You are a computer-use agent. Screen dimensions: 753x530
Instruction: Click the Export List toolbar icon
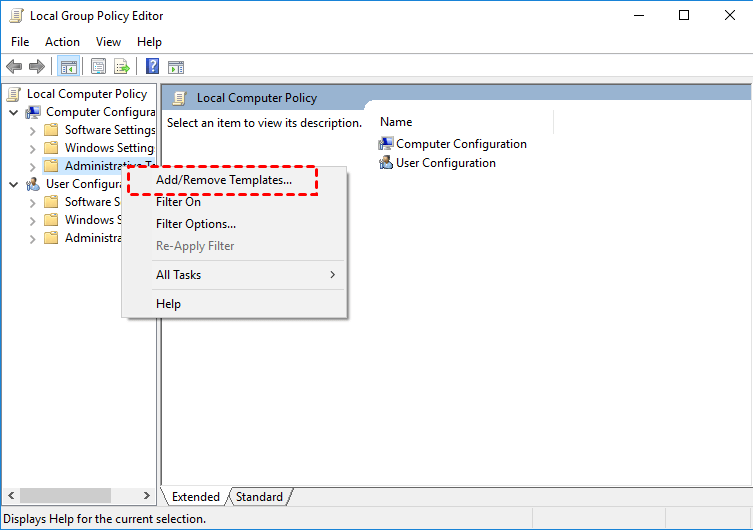pos(121,67)
